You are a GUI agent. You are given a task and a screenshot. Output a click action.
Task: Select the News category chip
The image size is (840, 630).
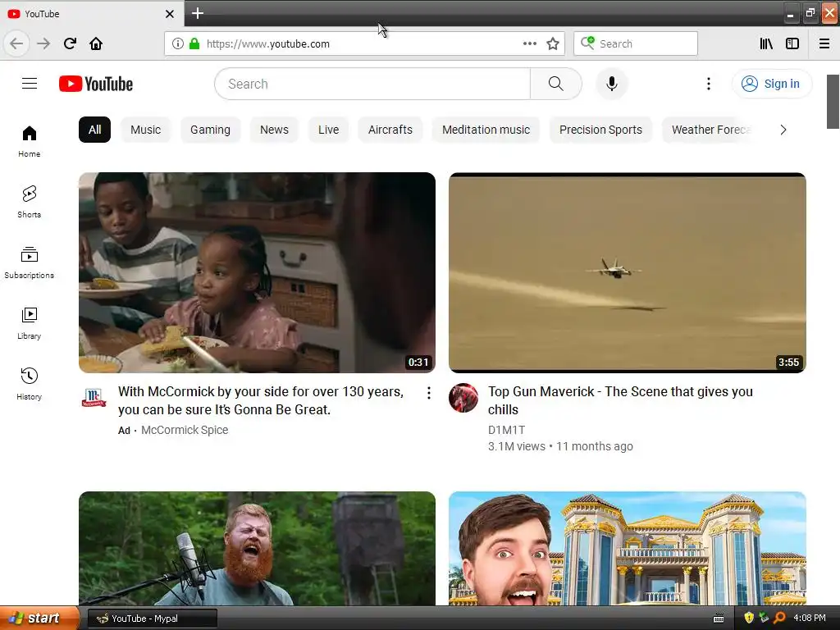(x=274, y=130)
